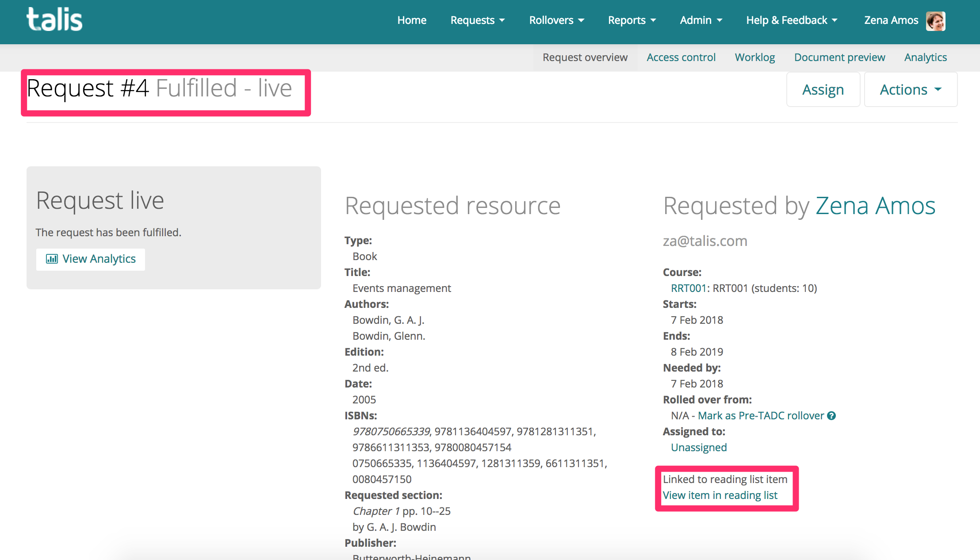Open the Worklog tab
Screen dimensions: 980x560
[x=754, y=57]
